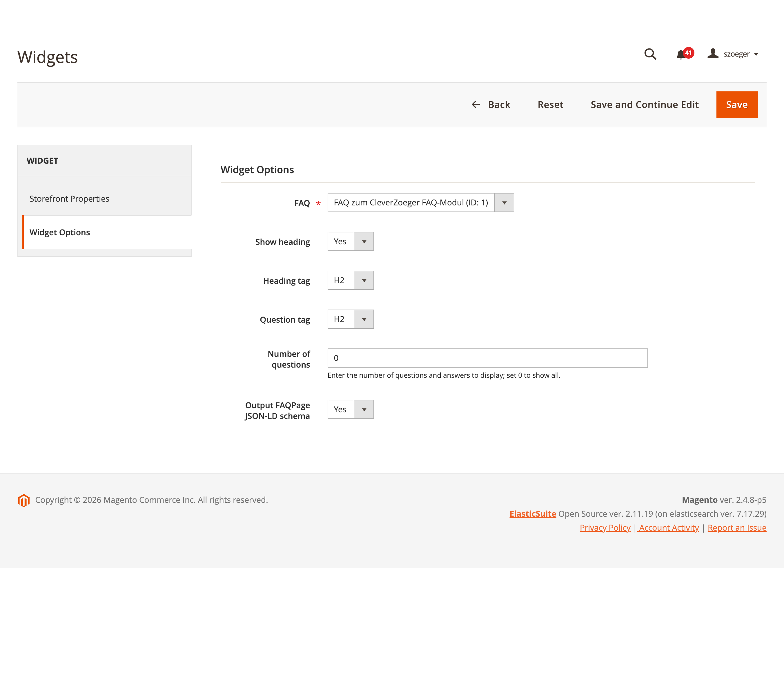Click the copyright notice text
The width and height of the screenshot is (784, 676).
pos(151,500)
